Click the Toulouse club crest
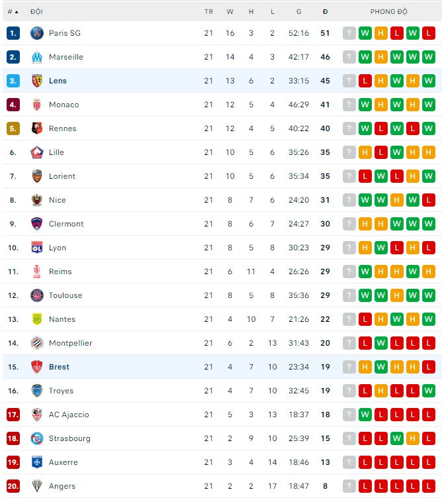The height and width of the screenshot is (504, 442). (37, 295)
